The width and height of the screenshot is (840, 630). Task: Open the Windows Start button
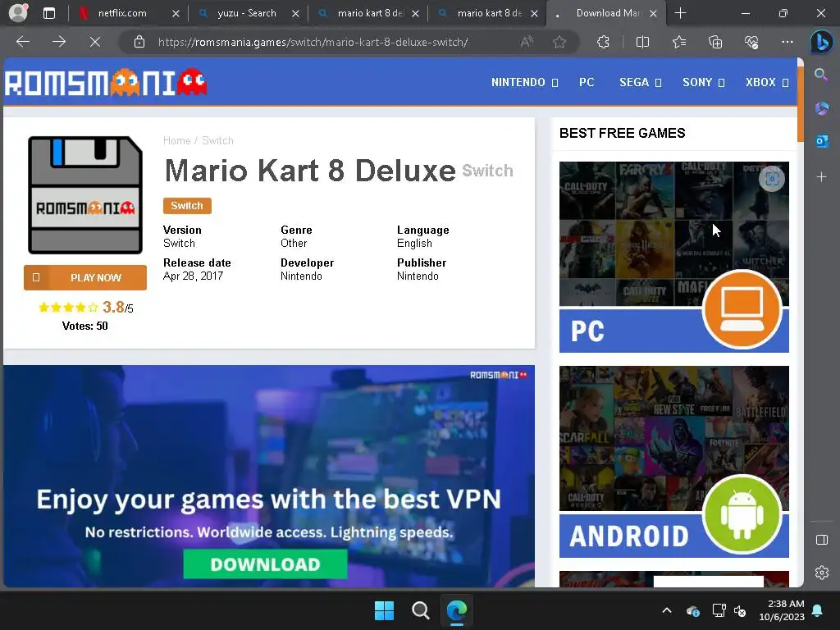[384, 610]
